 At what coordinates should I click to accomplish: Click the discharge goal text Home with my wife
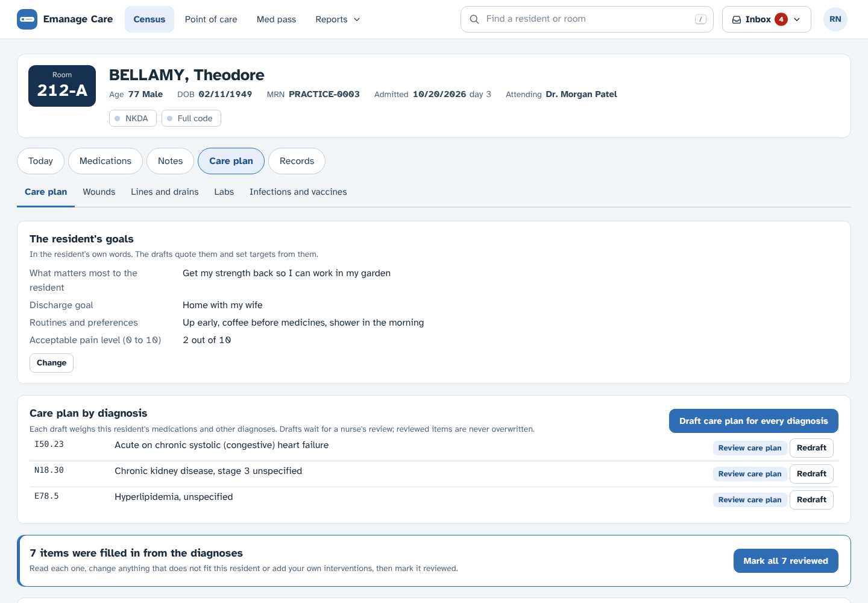point(222,305)
